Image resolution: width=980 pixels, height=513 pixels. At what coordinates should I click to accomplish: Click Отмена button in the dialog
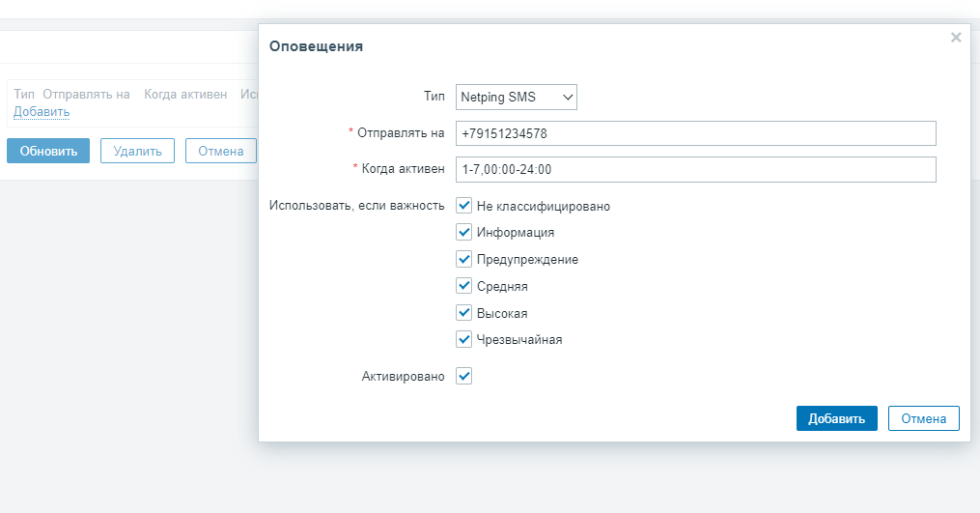[923, 417]
